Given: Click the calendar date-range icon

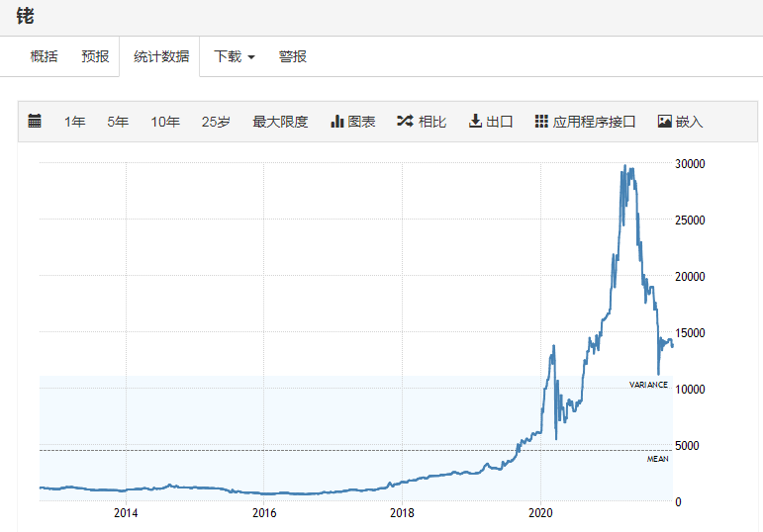Looking at the screenshot, I should click(35, 122).
